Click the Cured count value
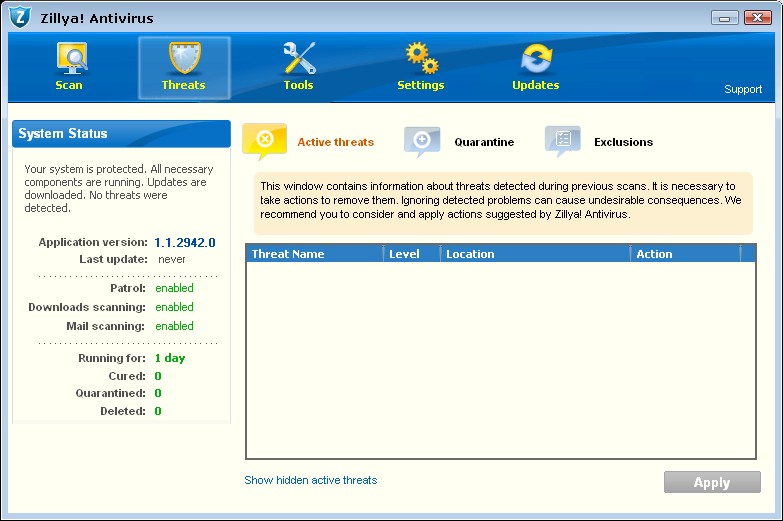 (158, 376)
